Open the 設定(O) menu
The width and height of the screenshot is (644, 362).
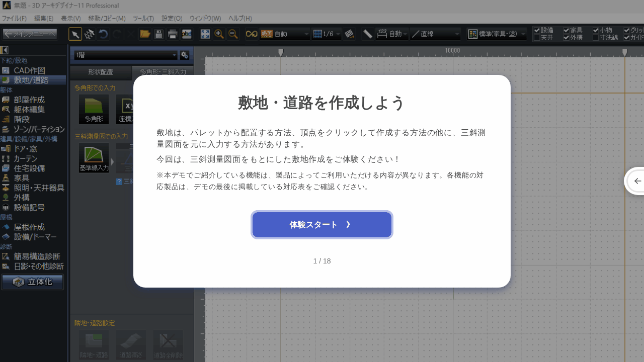point(172,18)
